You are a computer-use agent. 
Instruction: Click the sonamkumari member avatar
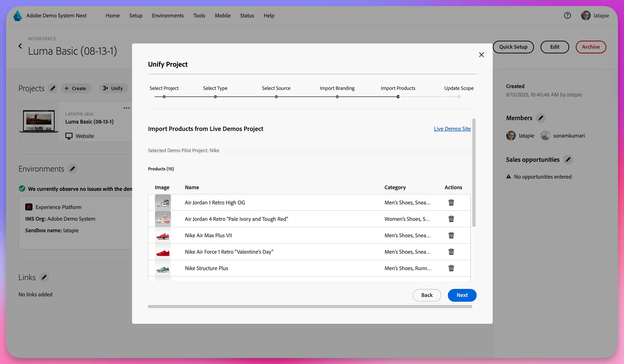coord(545,136)
